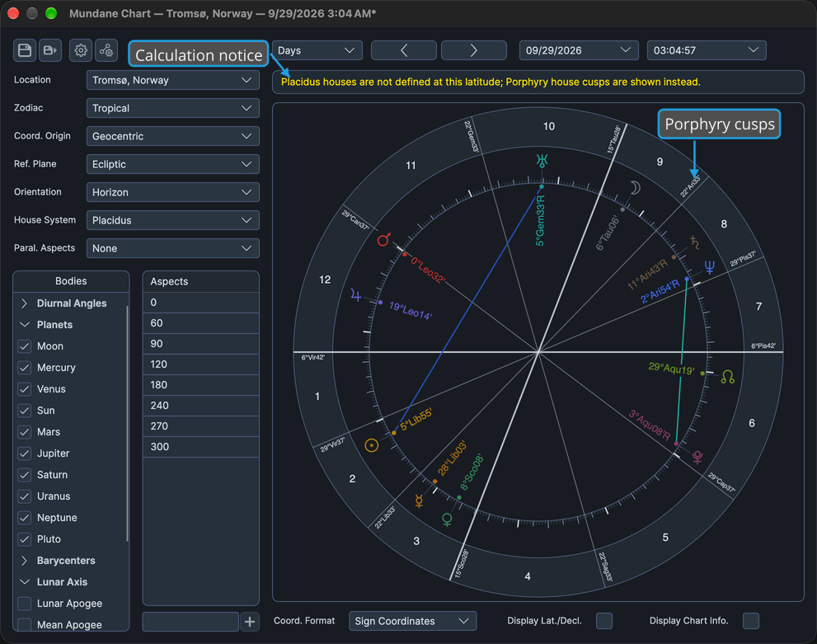The height and width of the screenshot is (644, 817).
Task: Uncheck the Moon body checkbox
Action: coord(25,346)
